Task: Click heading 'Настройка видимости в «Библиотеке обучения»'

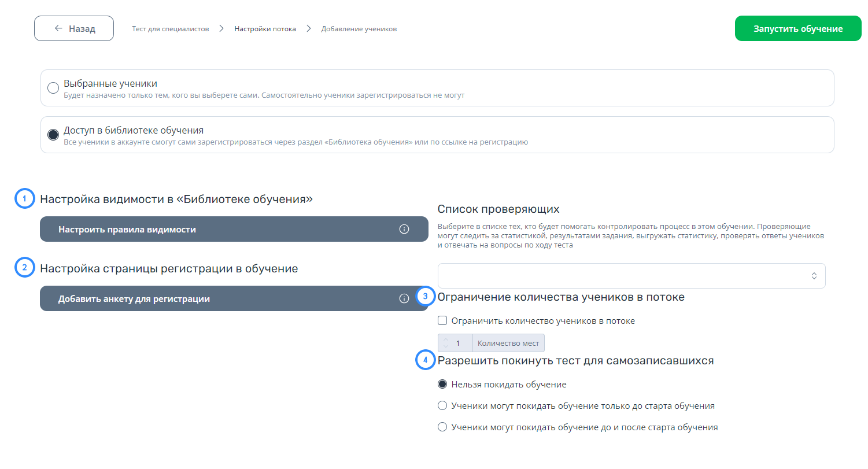Action: click(176, 199)
